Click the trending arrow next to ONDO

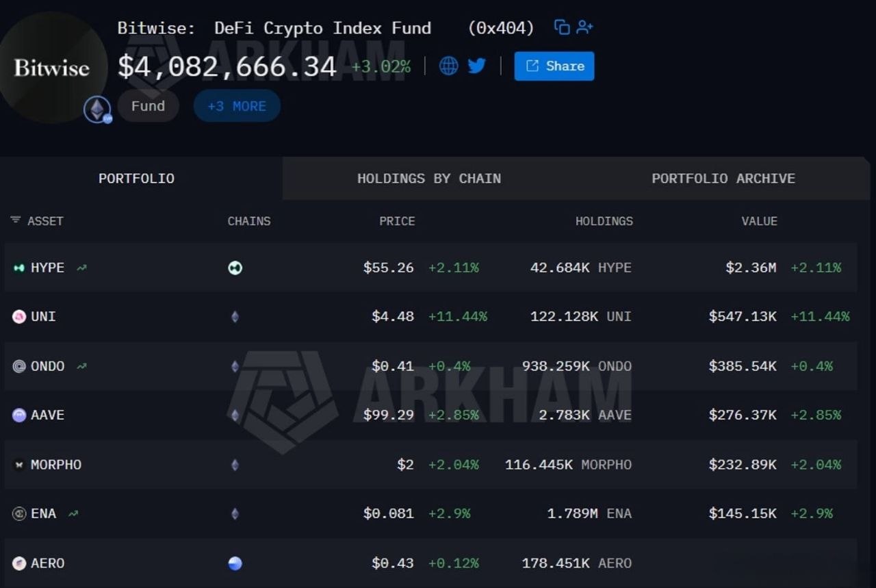pos(81,366)
